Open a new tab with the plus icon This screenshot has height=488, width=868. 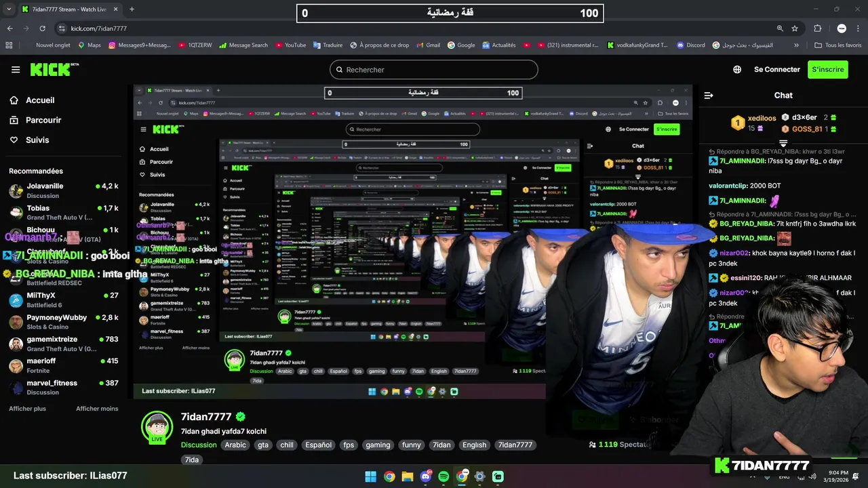pos(132,9)
